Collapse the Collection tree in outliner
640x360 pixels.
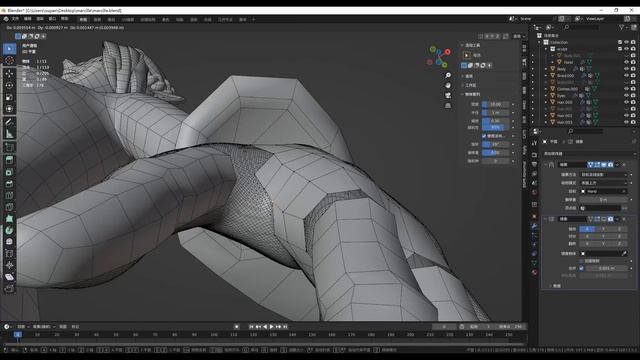tap(540, 42)
